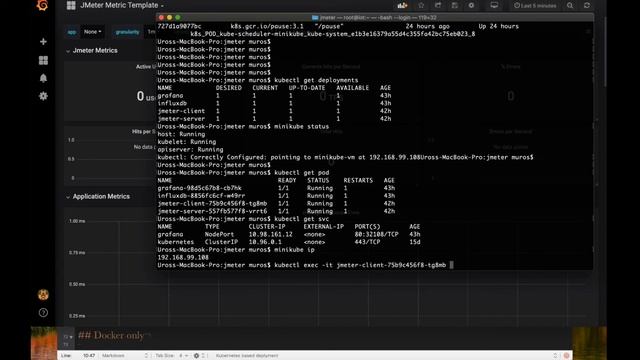Star the JMeter Metric Template dashboard

click(x=421, y=5)
